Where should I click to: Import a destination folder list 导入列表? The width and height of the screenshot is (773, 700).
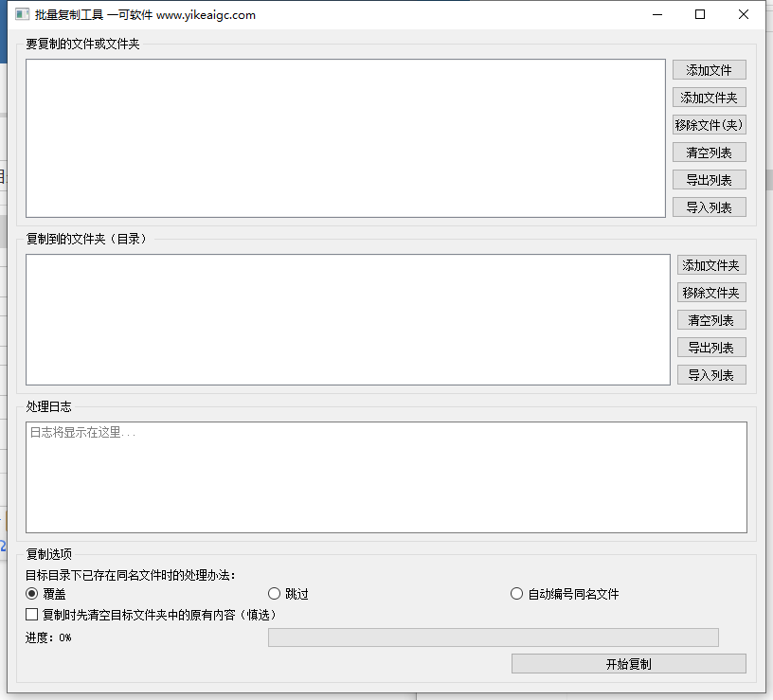tap(711, 375)
